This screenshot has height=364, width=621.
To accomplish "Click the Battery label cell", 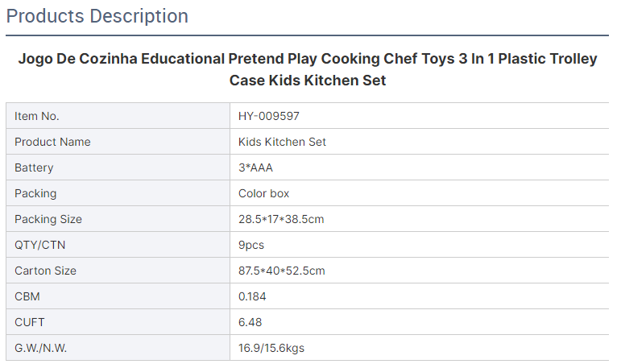I will point(118,168).
